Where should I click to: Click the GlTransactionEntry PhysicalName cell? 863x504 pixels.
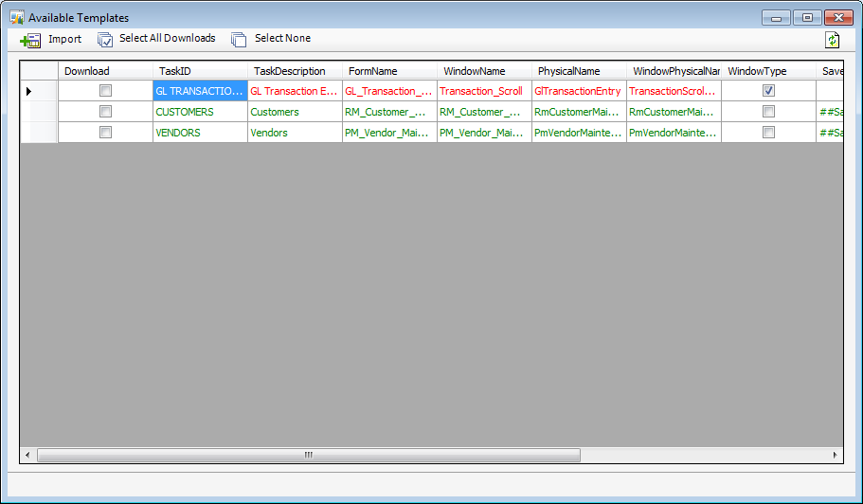point(579,91)
